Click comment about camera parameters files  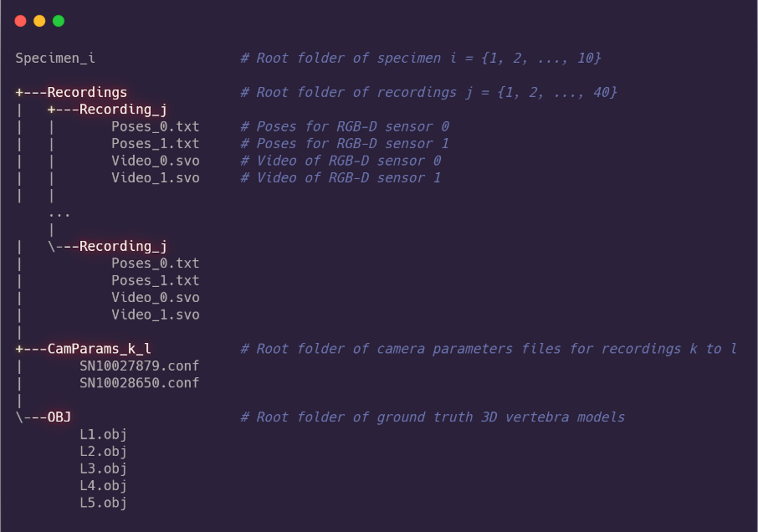(x=489, y=348)
